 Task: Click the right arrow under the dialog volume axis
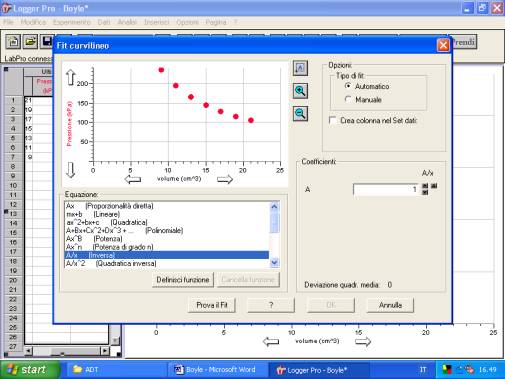tap(225, 179)
